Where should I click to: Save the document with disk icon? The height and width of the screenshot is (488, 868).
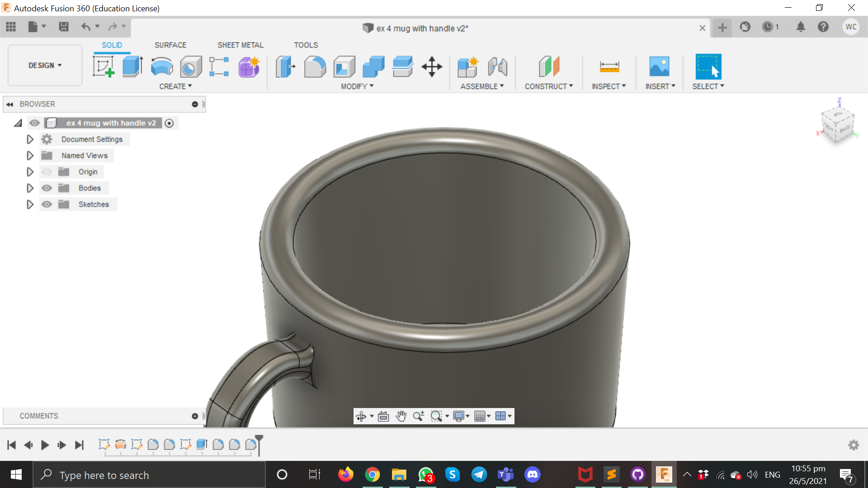click(64, 27)
